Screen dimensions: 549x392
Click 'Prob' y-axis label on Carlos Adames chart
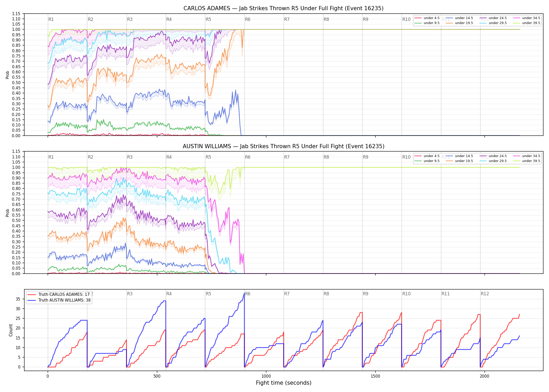point(8,75)
